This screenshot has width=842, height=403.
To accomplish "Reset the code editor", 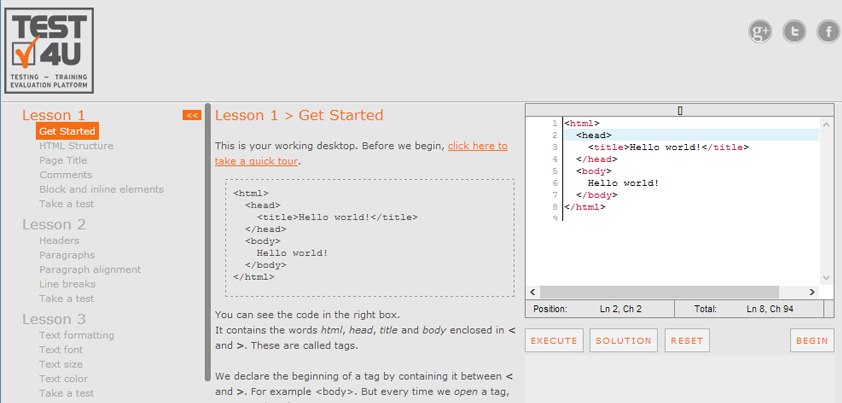I will (687, 341).
